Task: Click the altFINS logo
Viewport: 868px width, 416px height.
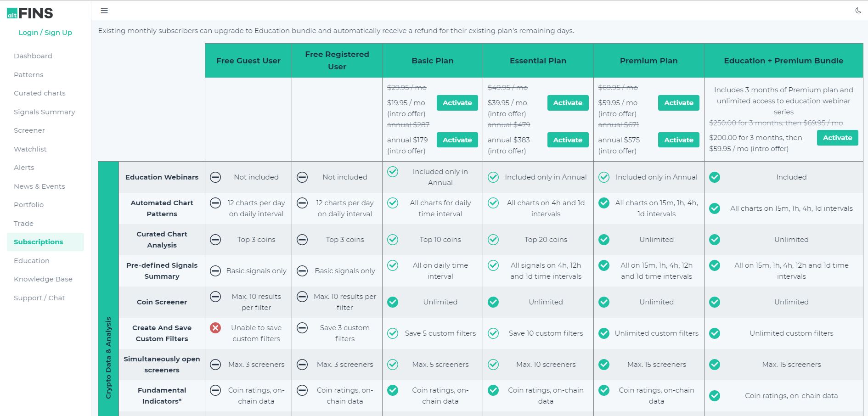Action: (30, 13)
